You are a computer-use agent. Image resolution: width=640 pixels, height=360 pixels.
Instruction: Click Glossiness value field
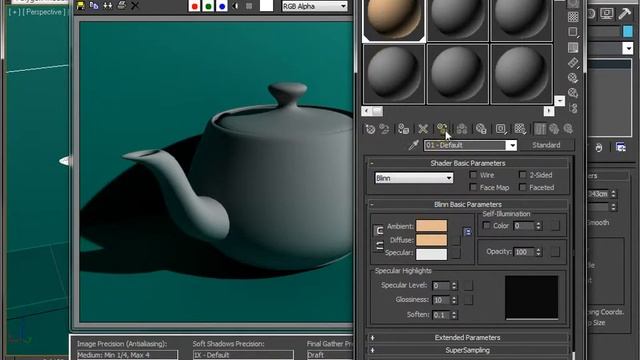pyautogui.click(x=441, y=300)
